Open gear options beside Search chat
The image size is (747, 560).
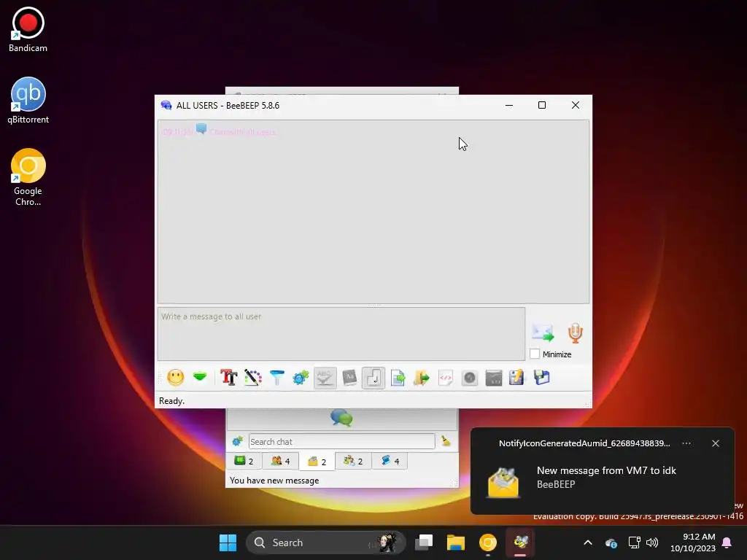tap(237, 441)
